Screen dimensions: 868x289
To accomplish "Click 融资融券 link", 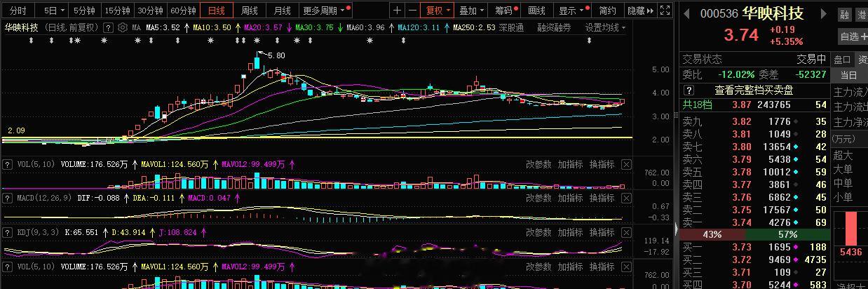I will coord(554,27).
